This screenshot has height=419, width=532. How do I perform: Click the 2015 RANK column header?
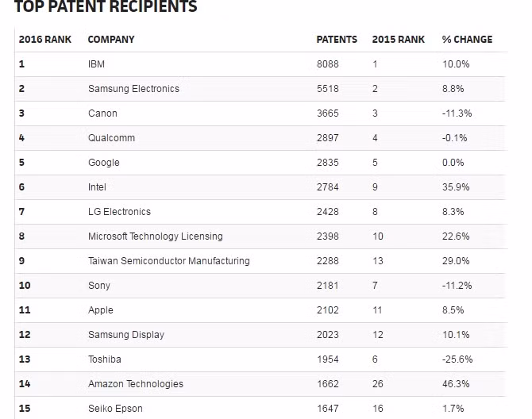[399, 39]
